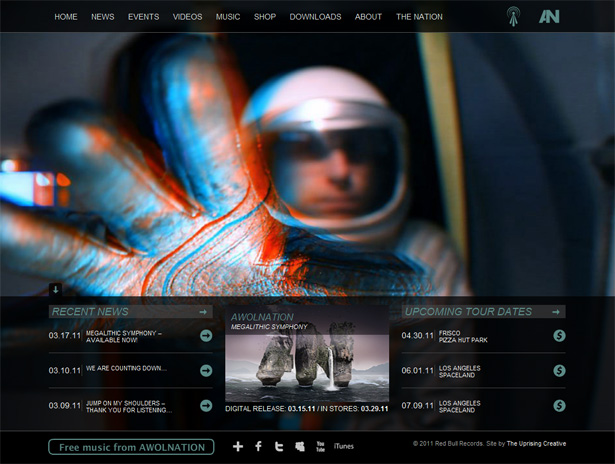Open the Twitter icon in footer
Screen dimensions: 615x464
[279, 446]
